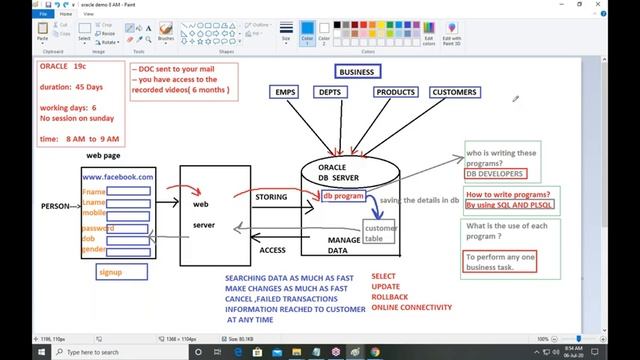Open Task View from the taskbar
The width and height of the screenshot is (640, 360).
pos(218,352)
